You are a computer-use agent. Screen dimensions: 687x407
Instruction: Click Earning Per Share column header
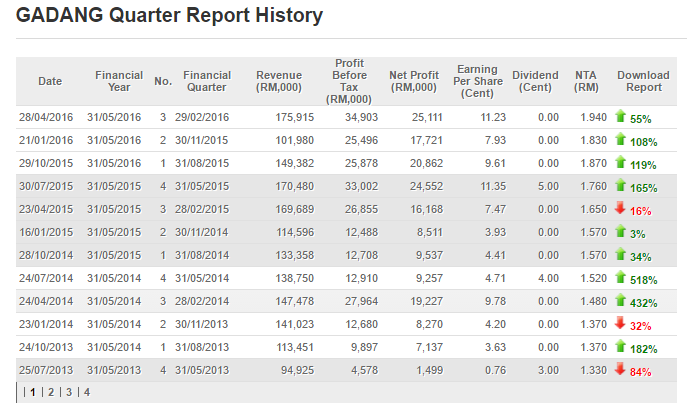(478, 81)
